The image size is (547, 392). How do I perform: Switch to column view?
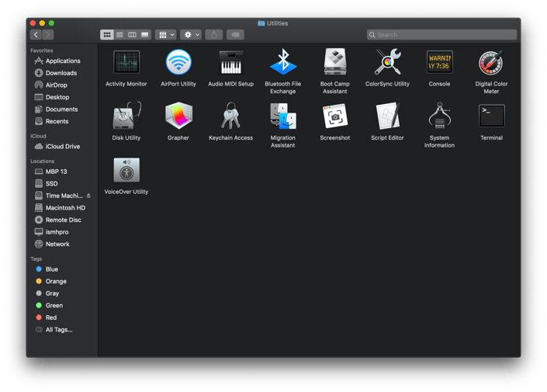(132, 35)
